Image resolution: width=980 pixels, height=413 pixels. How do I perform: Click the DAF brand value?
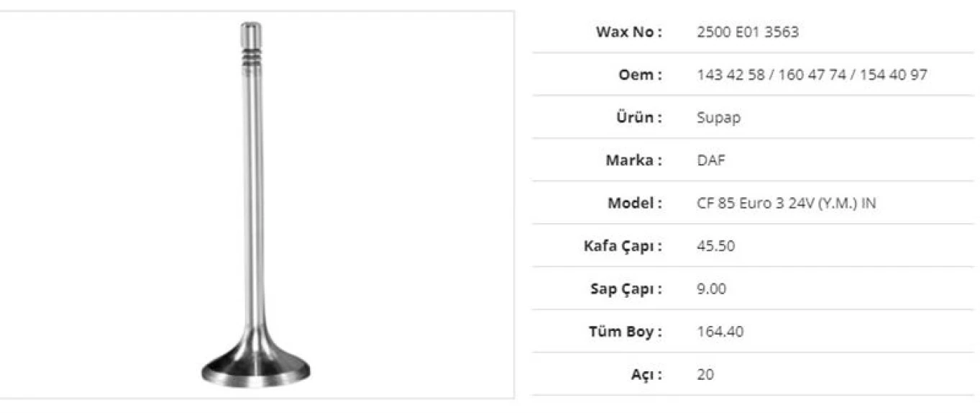[x=711, y=160]
